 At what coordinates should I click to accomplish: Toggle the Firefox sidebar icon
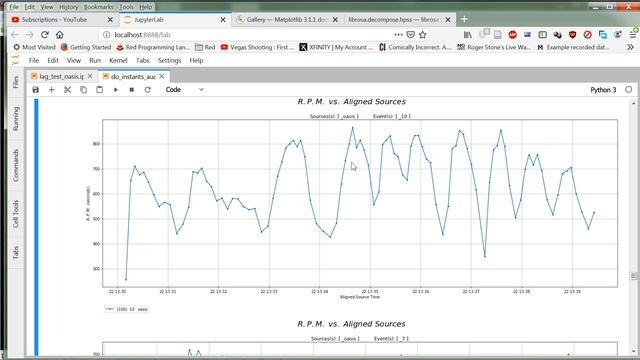[542, 35]
